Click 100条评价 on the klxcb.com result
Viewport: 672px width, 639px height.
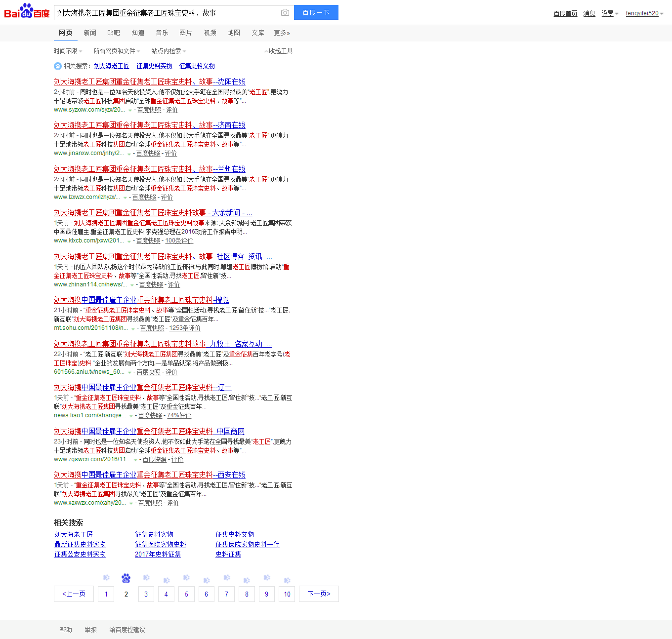[x=179, y=241]
